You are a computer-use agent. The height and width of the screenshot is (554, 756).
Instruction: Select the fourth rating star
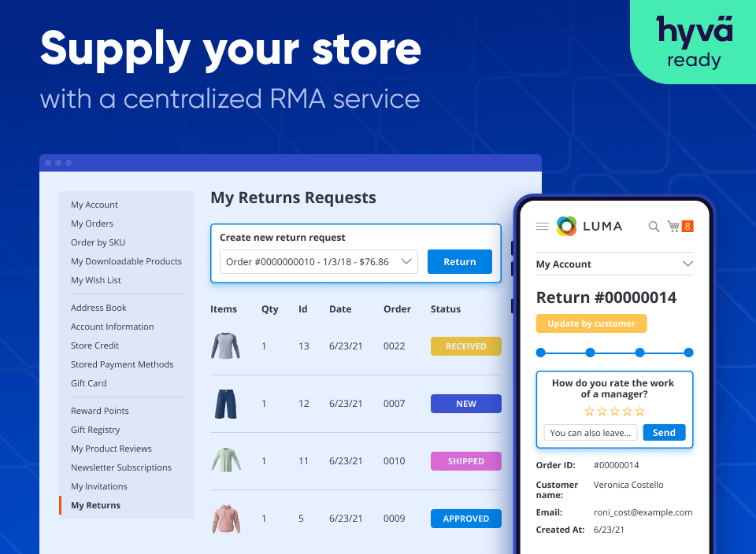point(627,411)
